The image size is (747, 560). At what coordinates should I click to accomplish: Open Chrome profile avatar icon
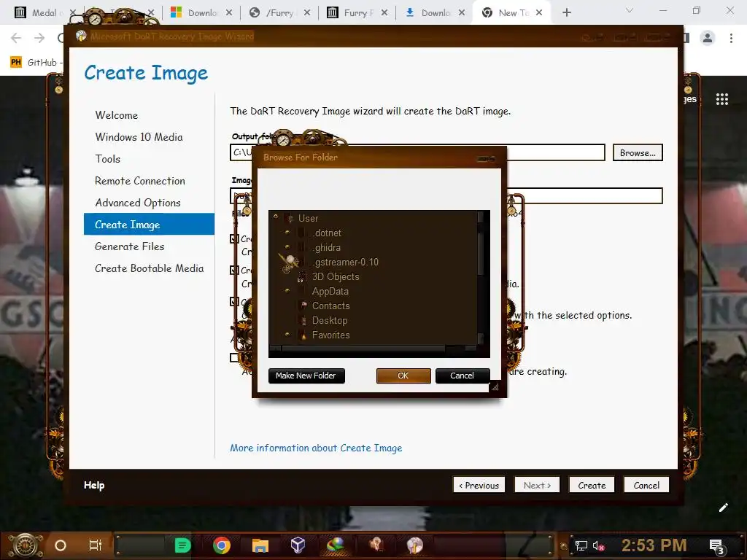pos(708,38)
